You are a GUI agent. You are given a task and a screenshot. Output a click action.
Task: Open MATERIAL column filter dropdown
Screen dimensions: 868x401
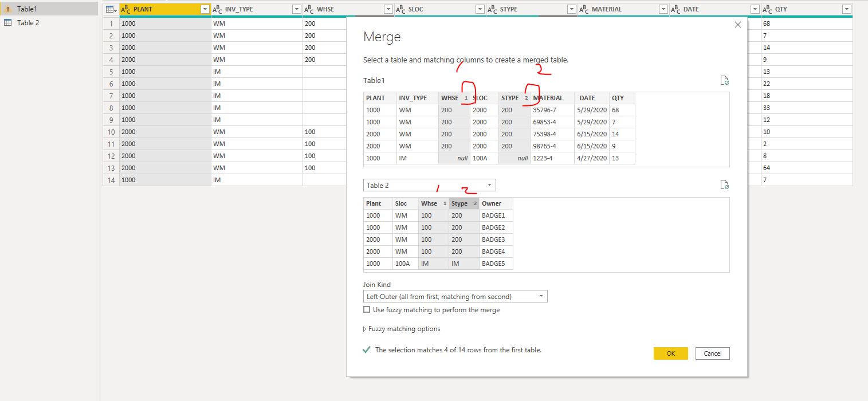click(663, 9)
